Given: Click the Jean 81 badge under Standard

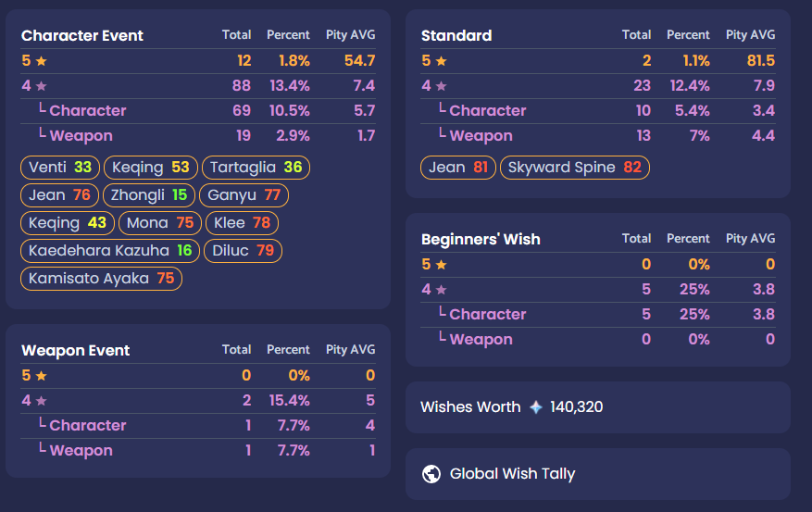Looking at the screenshot, I should pos(458,168).
